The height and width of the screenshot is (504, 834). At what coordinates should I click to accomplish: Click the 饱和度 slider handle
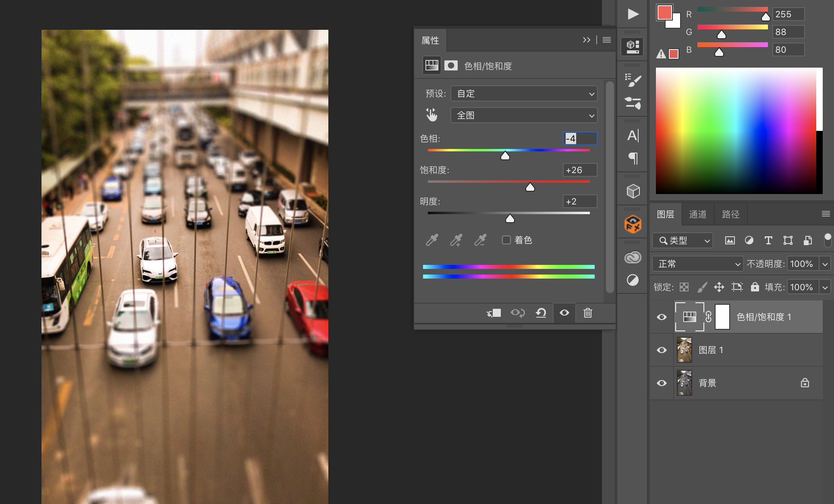(530, 187)
